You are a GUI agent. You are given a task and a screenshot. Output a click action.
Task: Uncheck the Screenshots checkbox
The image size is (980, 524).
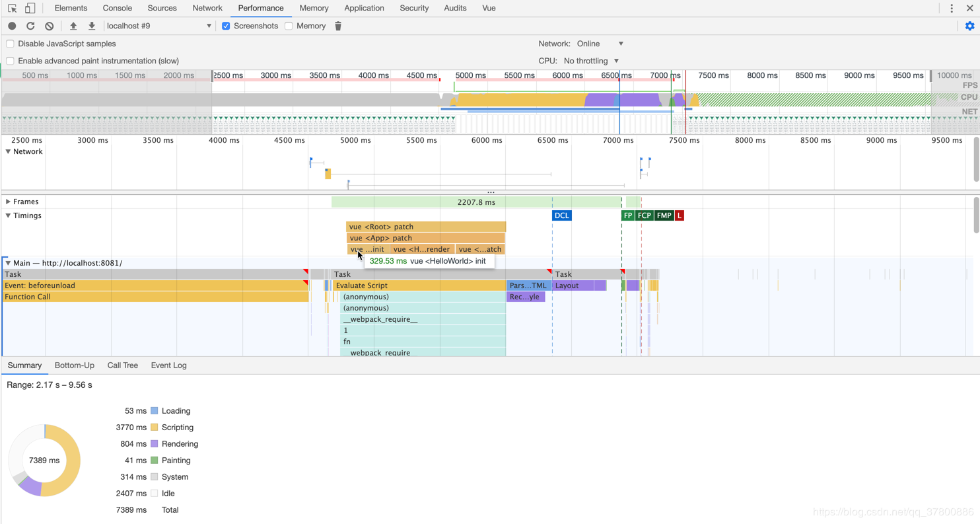coord(226,26)
